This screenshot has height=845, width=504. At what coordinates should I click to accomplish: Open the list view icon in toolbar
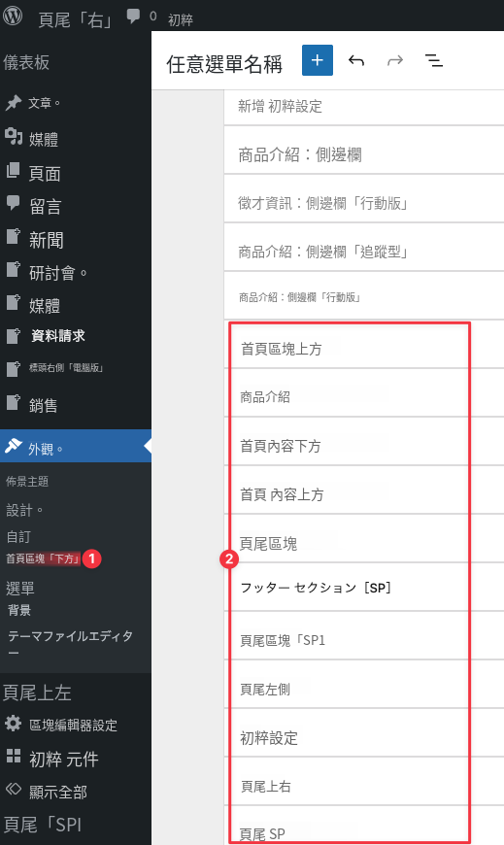pos(433,60)
